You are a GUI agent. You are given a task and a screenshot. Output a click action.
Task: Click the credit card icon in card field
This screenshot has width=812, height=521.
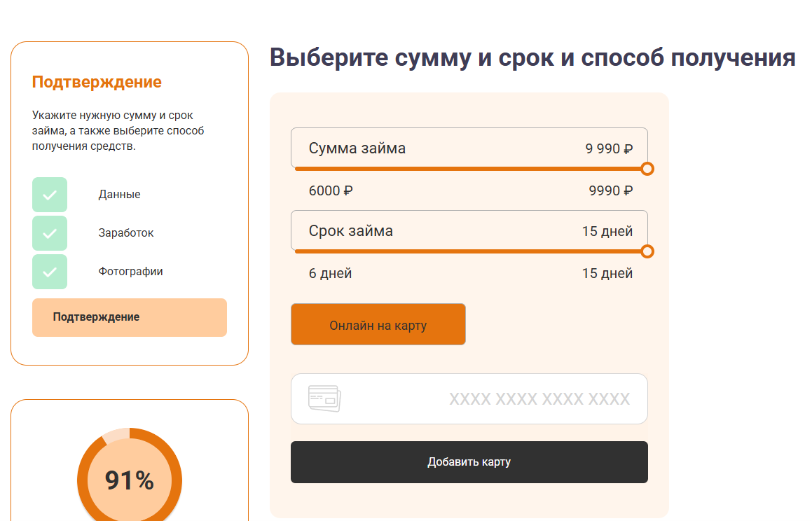point(324,398)
